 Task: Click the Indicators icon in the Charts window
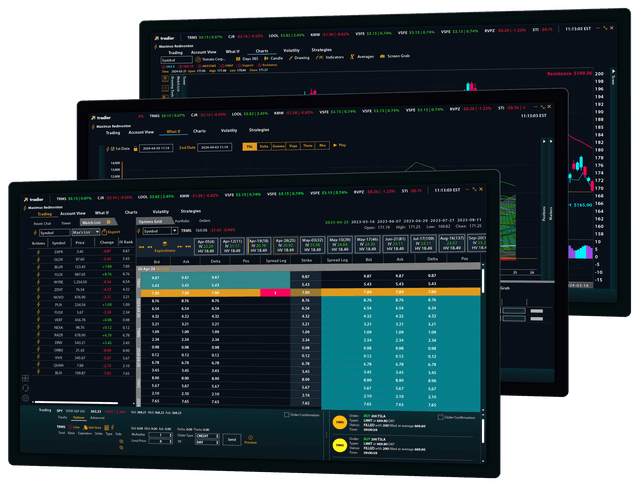pyautogui.click(x=320, y=57)
